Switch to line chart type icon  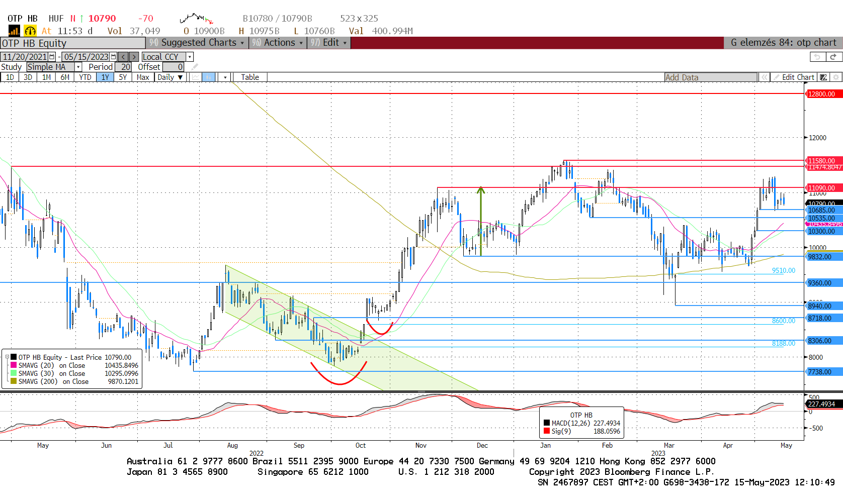(195, 77)
